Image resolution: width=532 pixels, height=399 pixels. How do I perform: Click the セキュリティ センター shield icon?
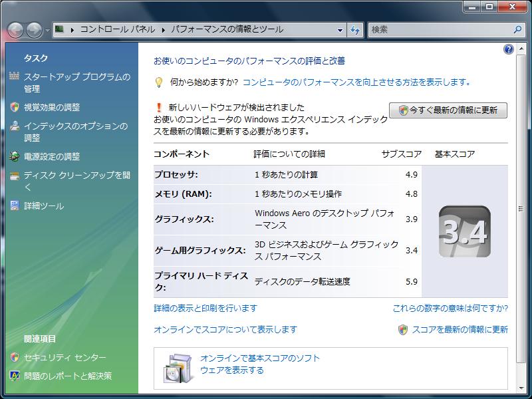coord(15,358)
